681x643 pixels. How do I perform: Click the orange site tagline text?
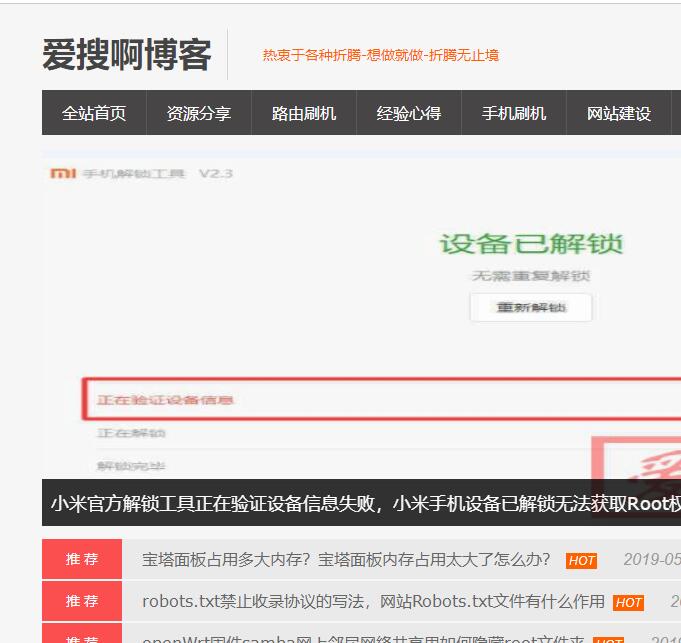coord(380,55)
